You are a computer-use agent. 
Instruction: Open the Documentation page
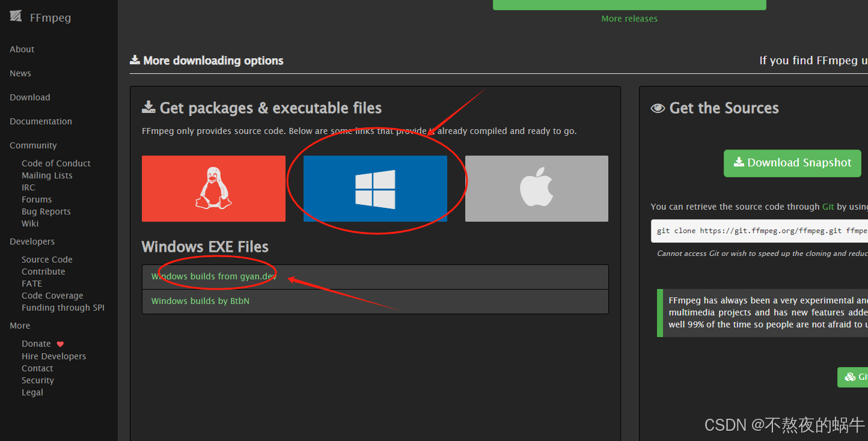pos(41,121)
